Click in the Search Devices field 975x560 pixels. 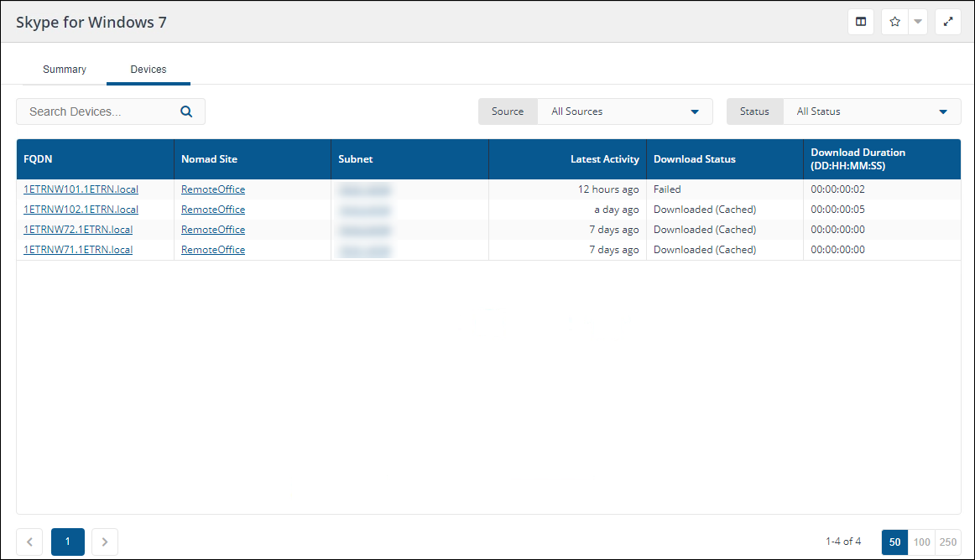tap(101, 111)
